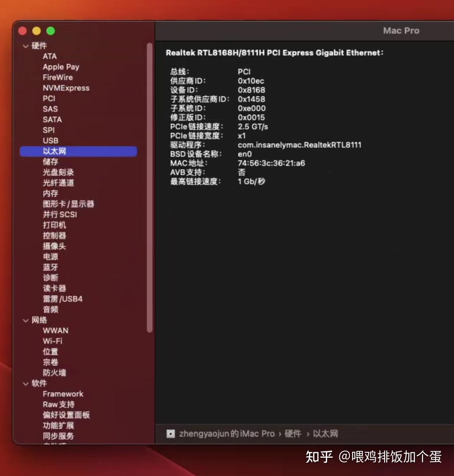Select Wi-Fi under the network category

click(52, 341)
